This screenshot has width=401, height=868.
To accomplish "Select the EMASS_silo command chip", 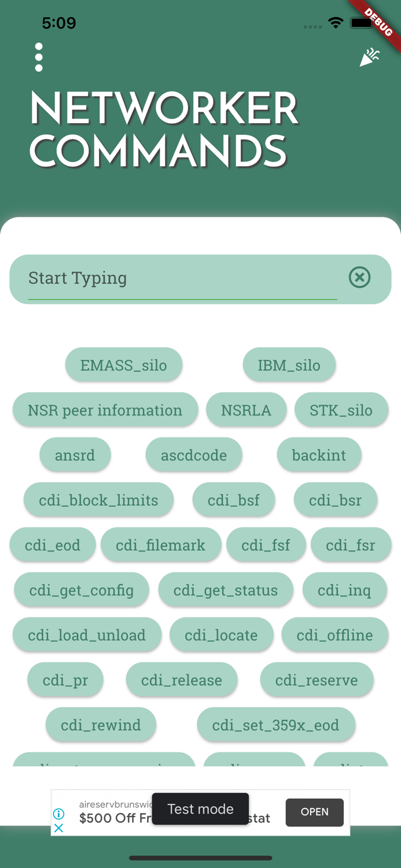I will [x=124, y=365].
